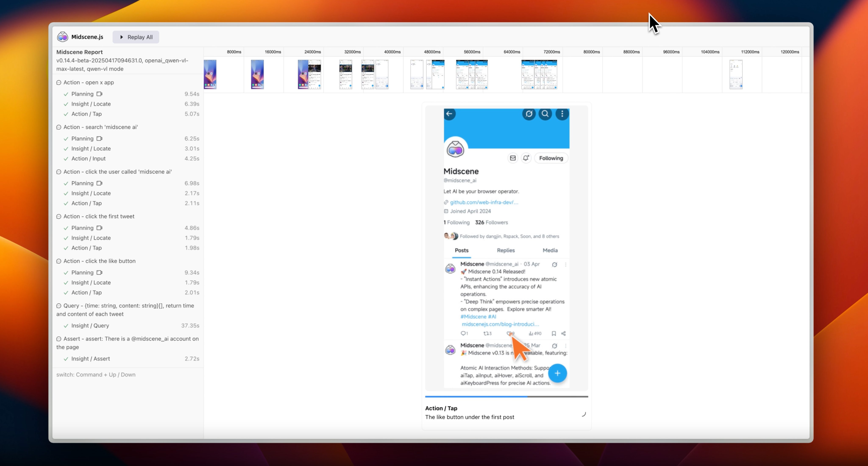Screen dimensions: 868x466
Task: Click the share icon under first post
Action: [x=563, y=333]
